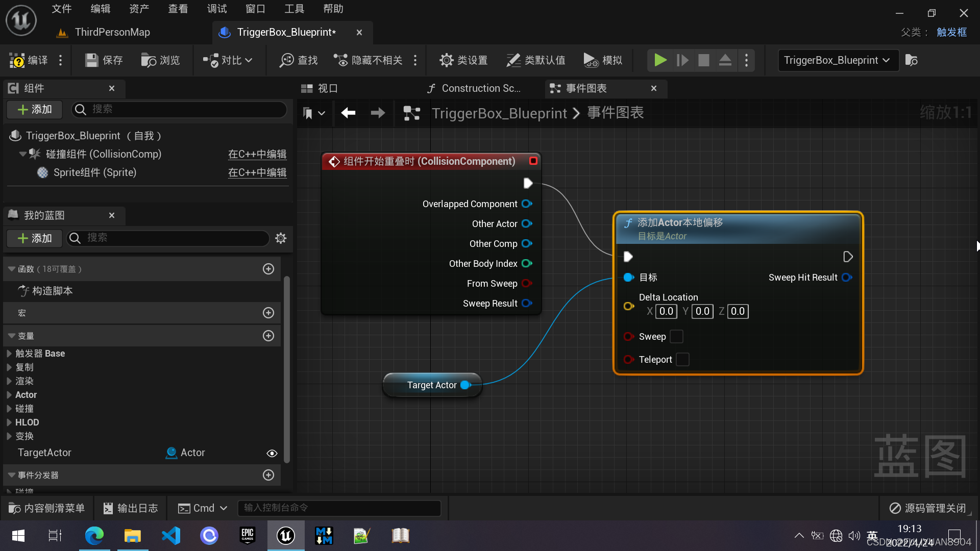The image size is (980, 551).
Task: Open My Blueprint settings gear icon
Action: click(x=281, y=238)
